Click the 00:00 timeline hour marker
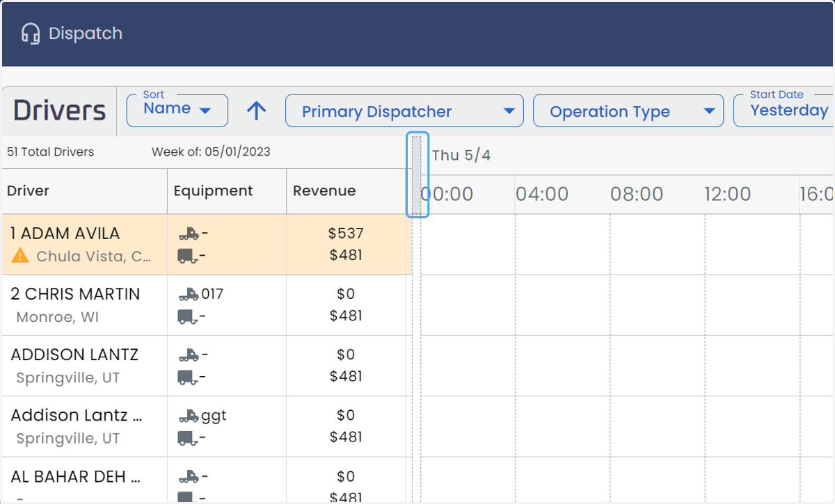The height and width of the screenshot is (504, 835). [447, 194]
